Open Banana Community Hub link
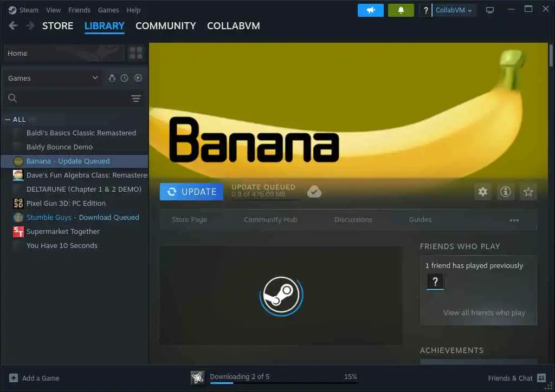 pos(270,219)
